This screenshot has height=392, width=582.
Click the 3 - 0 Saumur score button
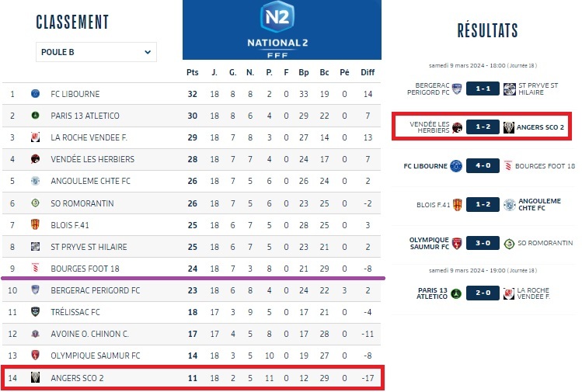pyautogui.click(x=483, y=244)
